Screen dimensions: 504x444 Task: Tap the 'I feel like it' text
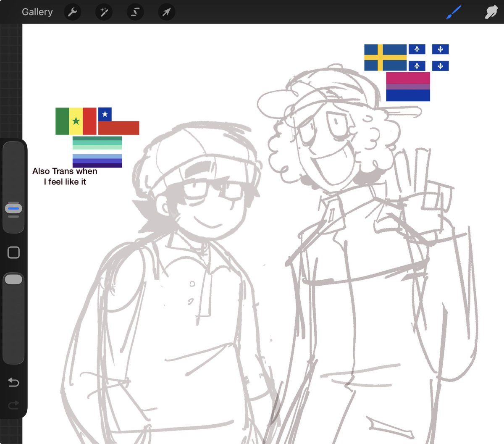pos(65,181)
